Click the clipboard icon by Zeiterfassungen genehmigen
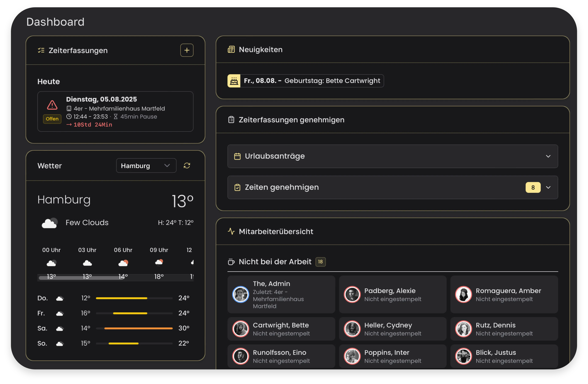This screenshot has width=588, height=384. click(231, 120)
